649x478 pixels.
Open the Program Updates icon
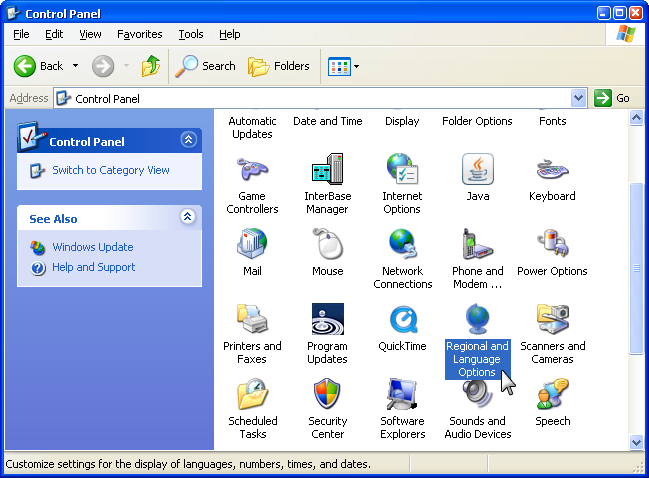(x=327, y=319)
